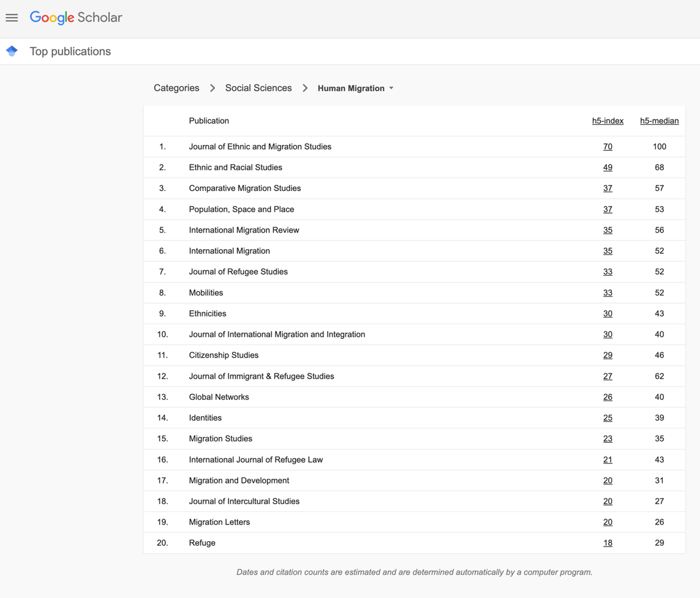This screenshot has height=598, width=700.
Task: Open the hamburger menu
Action: click(x=12, y=18)
